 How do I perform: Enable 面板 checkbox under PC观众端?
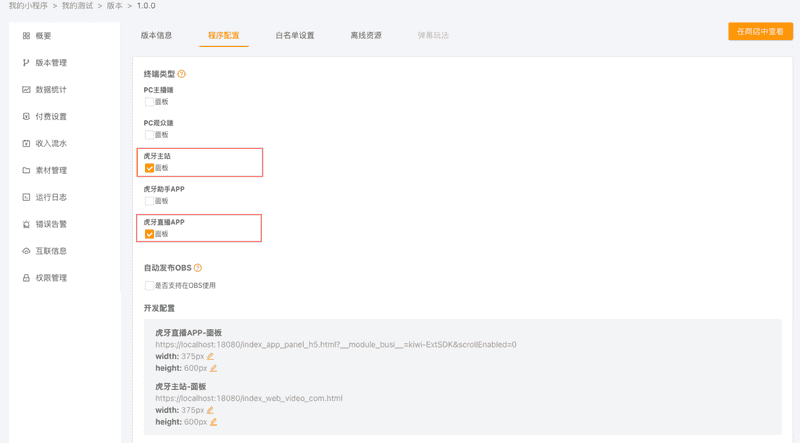pyautogui.click(x=149, y=135)
